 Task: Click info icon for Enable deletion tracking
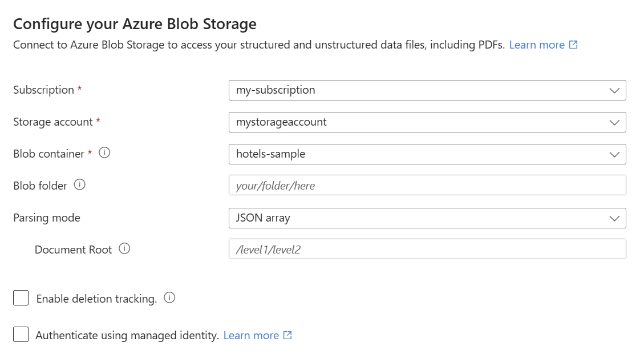(x=169, y=298)
